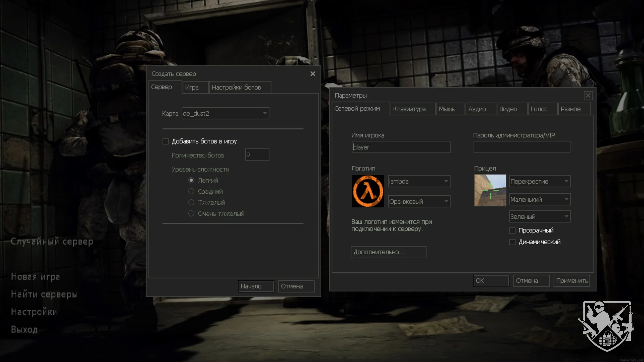Click the crosshair preview thumbnail
Image resolution: width=644 pixels, height=362 pixels.
click(490, 190)
